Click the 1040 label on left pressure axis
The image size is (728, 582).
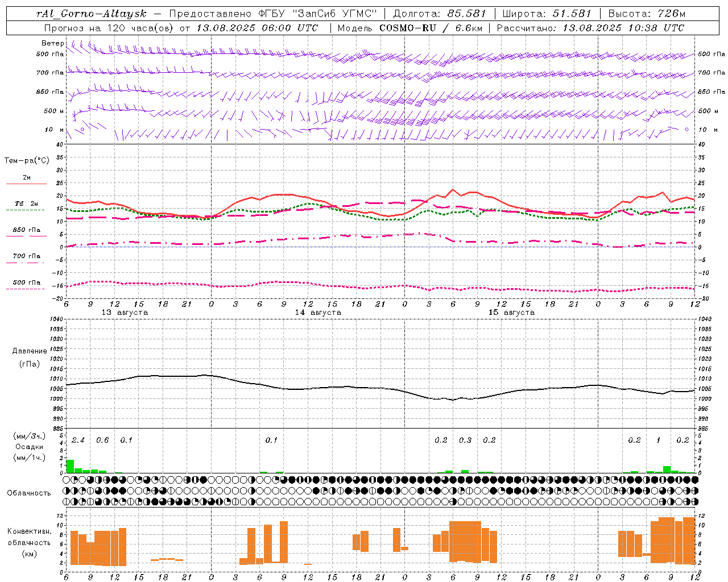(55, 319)
